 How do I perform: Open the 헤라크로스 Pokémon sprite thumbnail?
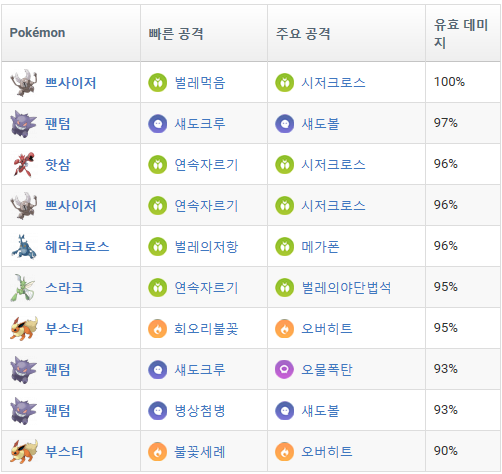point(23,247)
